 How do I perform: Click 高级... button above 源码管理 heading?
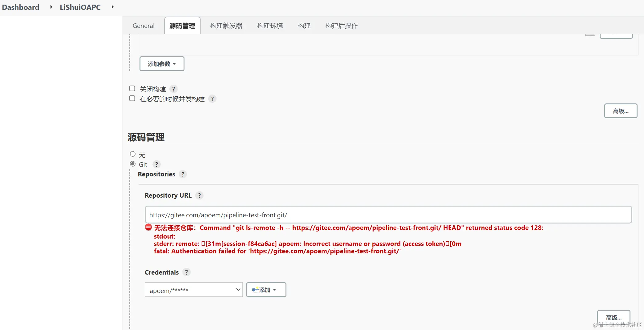coord(621,111)
